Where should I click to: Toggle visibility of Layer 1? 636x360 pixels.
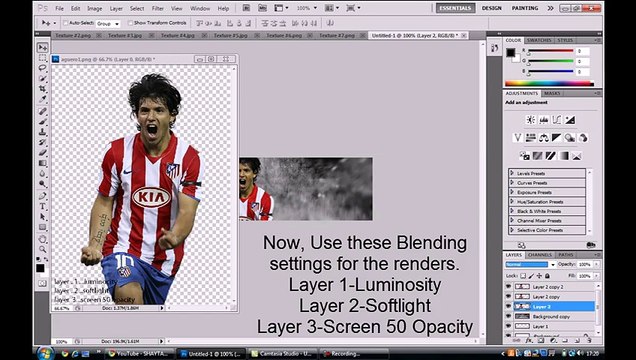(509, 326)
